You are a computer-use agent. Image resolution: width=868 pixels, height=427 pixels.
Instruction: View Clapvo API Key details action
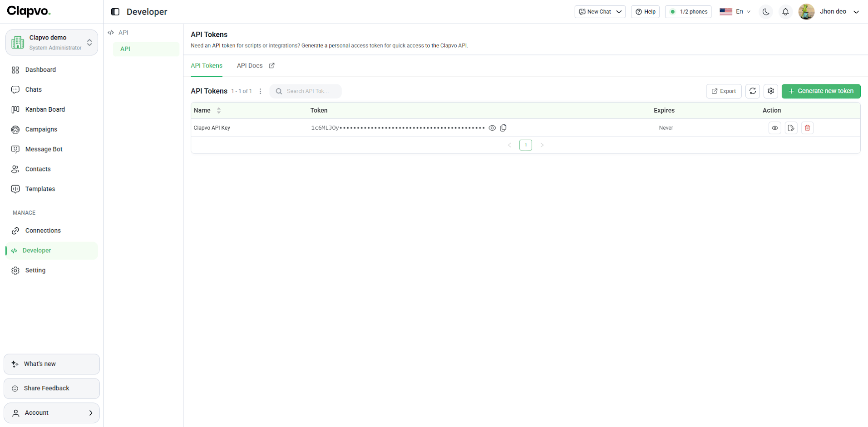[x=775, y=128]
